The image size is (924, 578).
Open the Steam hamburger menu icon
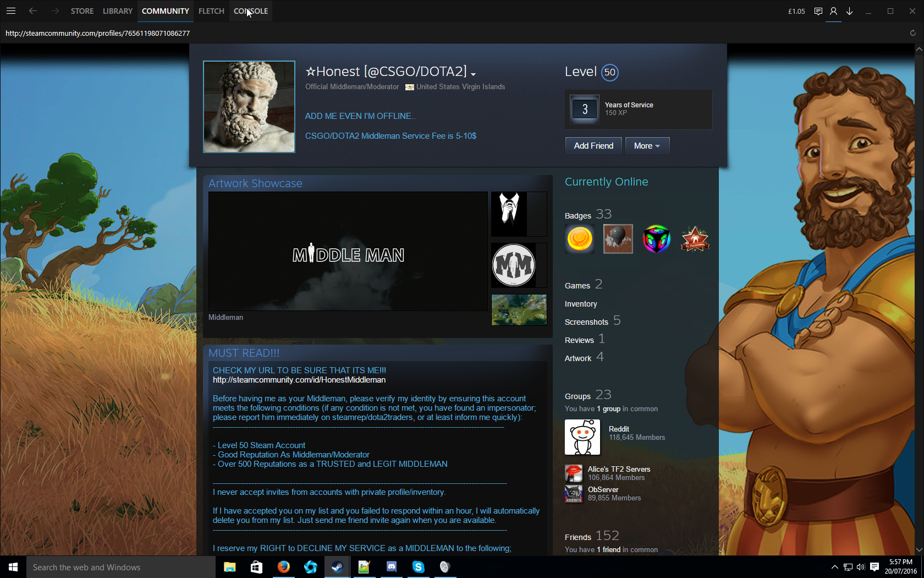11,11
